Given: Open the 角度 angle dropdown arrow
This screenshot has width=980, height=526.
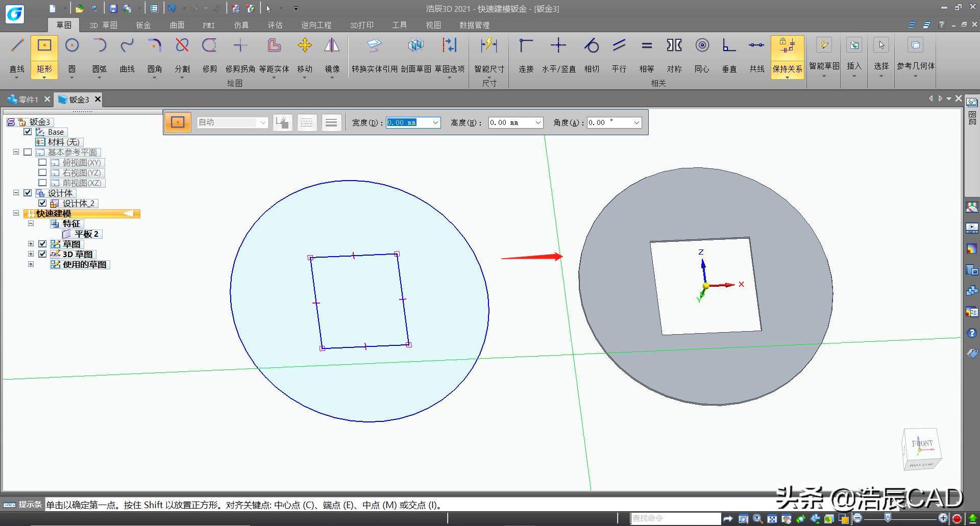Looking at the screenshot, I should [636, 122].
